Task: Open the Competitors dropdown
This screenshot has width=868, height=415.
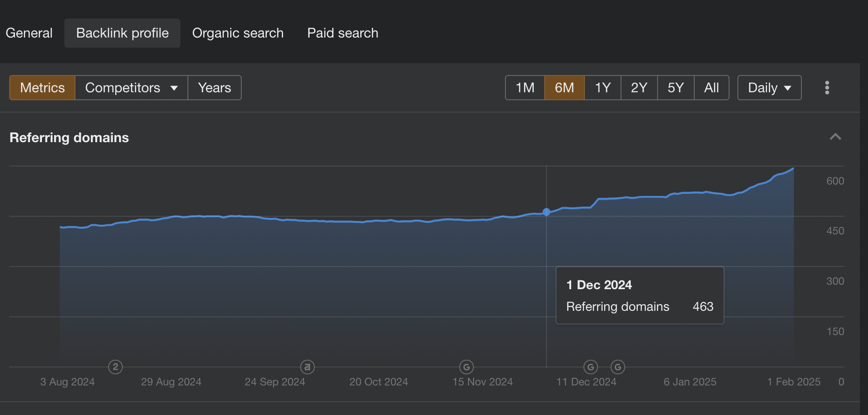Action: click(x=131, y=87)
